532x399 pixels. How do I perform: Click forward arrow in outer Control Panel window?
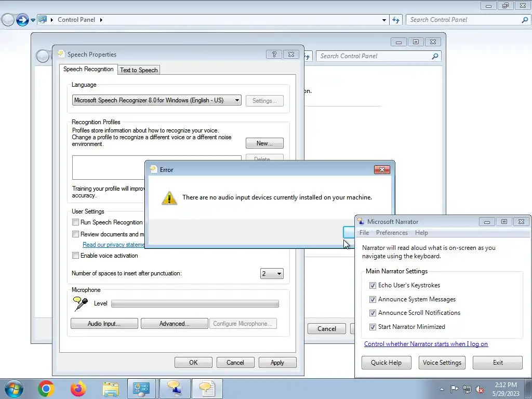click(x=22, y=20)
